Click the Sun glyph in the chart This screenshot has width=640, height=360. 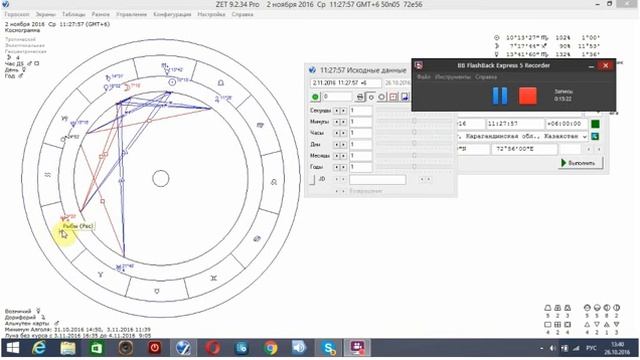172,82
